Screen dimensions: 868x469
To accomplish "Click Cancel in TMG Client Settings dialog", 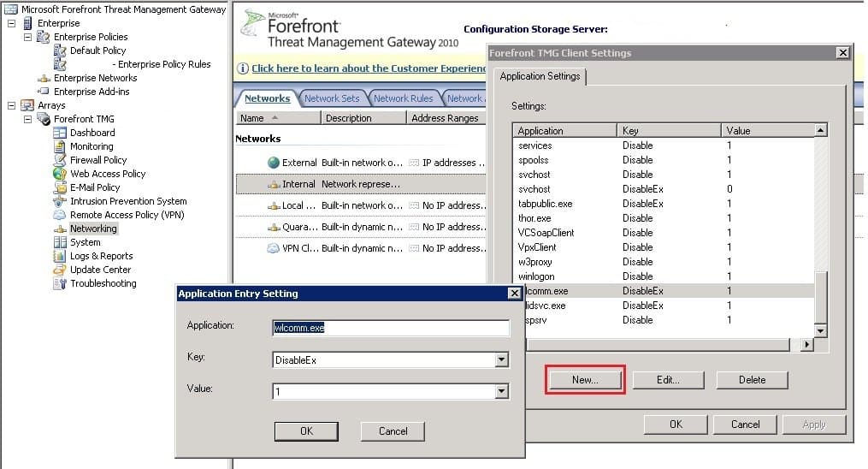I will point(745,424).
